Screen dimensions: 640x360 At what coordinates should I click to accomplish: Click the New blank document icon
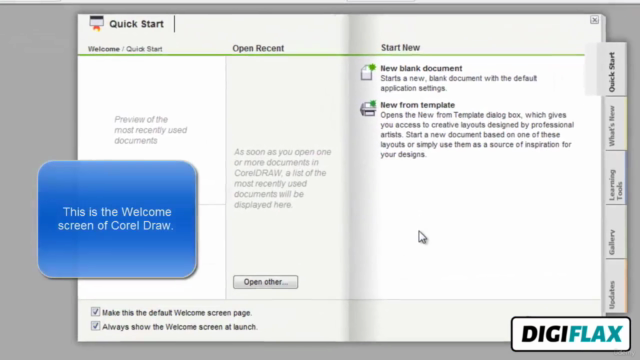368,72
